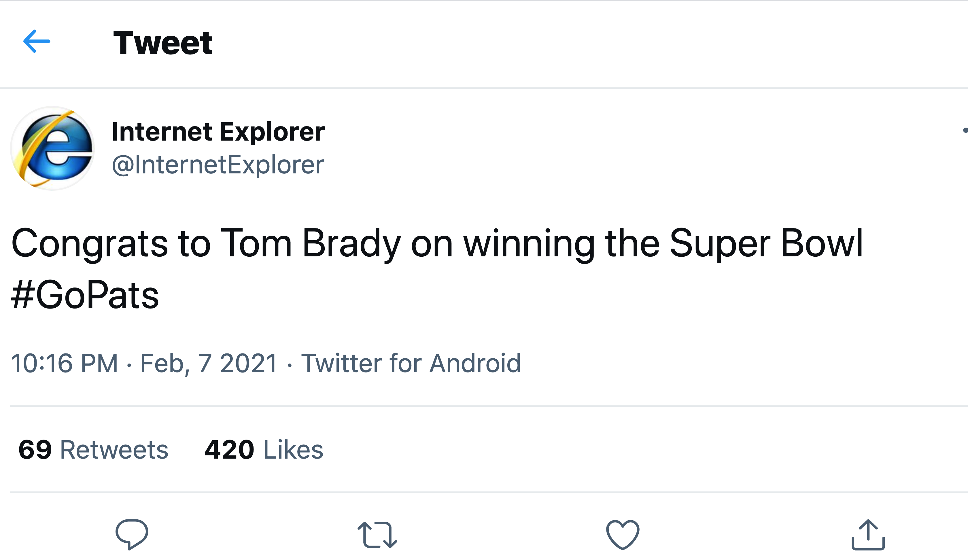Open the #GoPats hashtag
Image resolution: width=968 pixels, height=560 pixels.
85,295
